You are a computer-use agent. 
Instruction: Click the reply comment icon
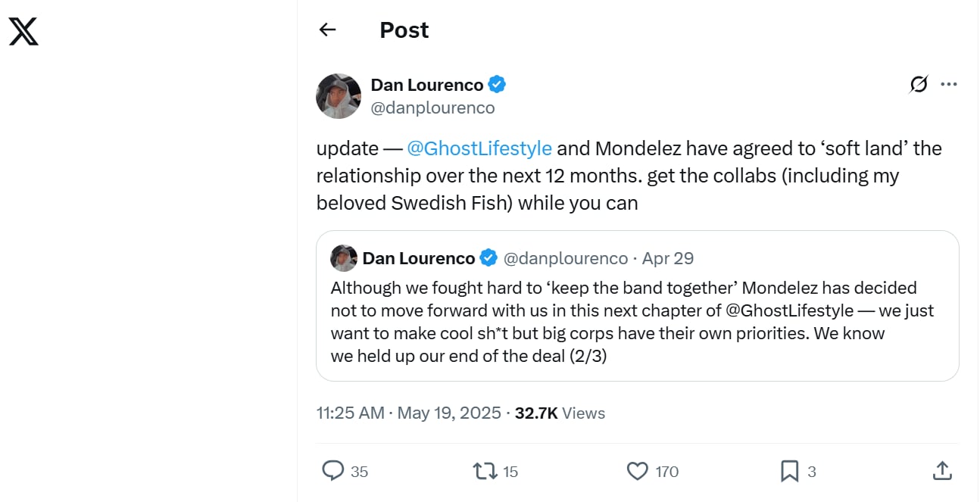pyautogui.click(x=333, y=471)
